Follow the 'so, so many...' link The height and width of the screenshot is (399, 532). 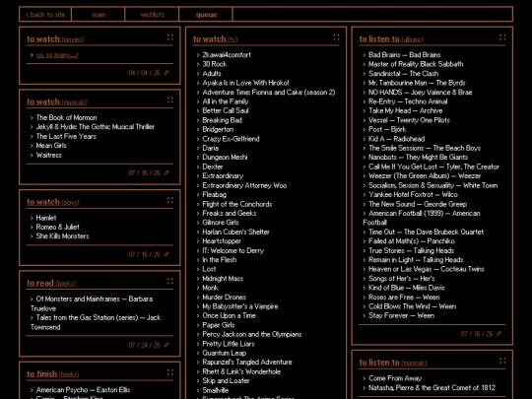click(57, 55)
